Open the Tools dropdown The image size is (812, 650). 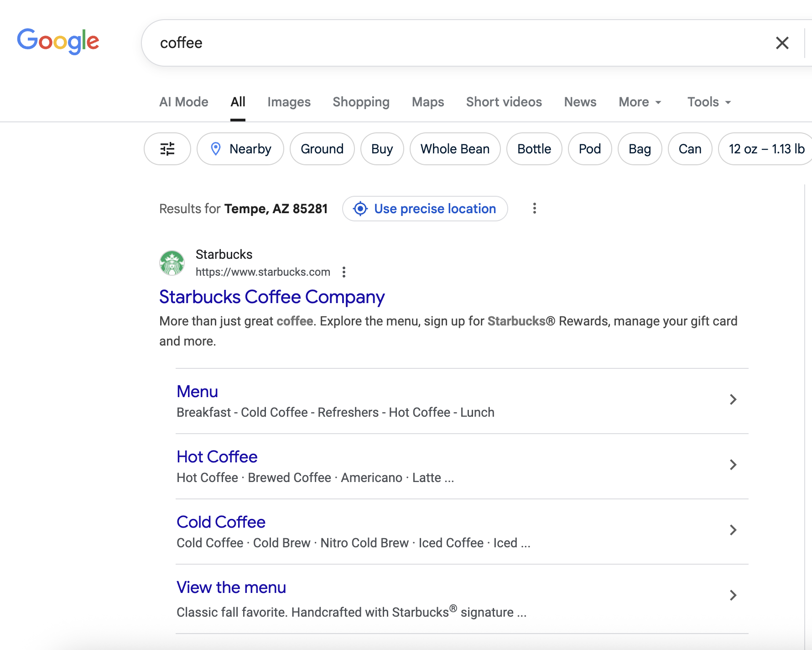[x=709, y=102]
